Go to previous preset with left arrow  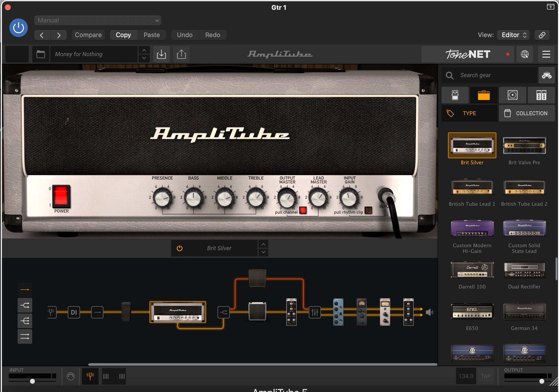point(42,35)
